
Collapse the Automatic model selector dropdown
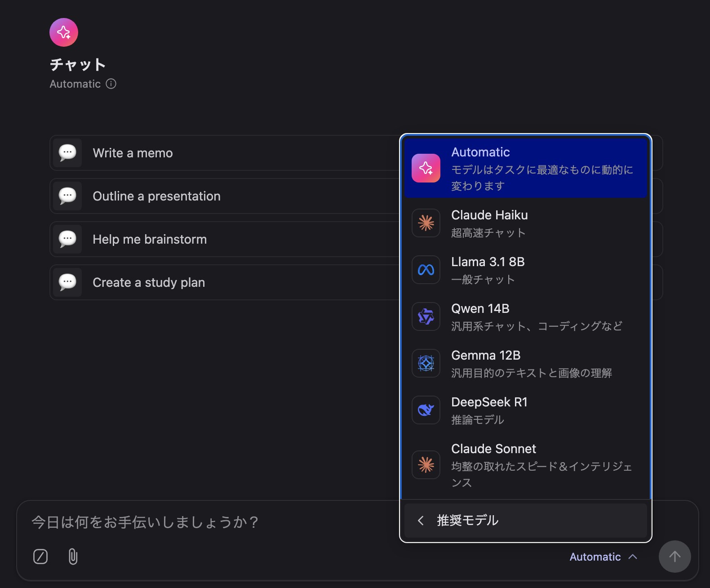pyautogui.click(x=603, y=557)
